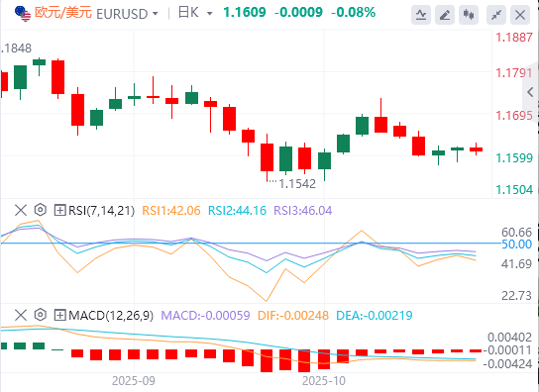Select the 2025-09 date marker
Image resolution: width=539 pixels, height=392 pixels.
point(134,381)
